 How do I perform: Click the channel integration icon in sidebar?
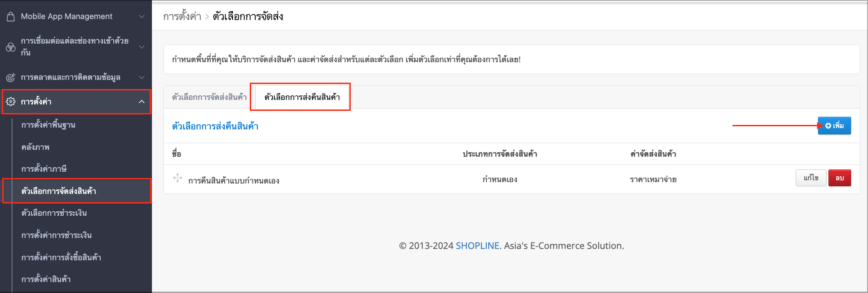point(10,47)
